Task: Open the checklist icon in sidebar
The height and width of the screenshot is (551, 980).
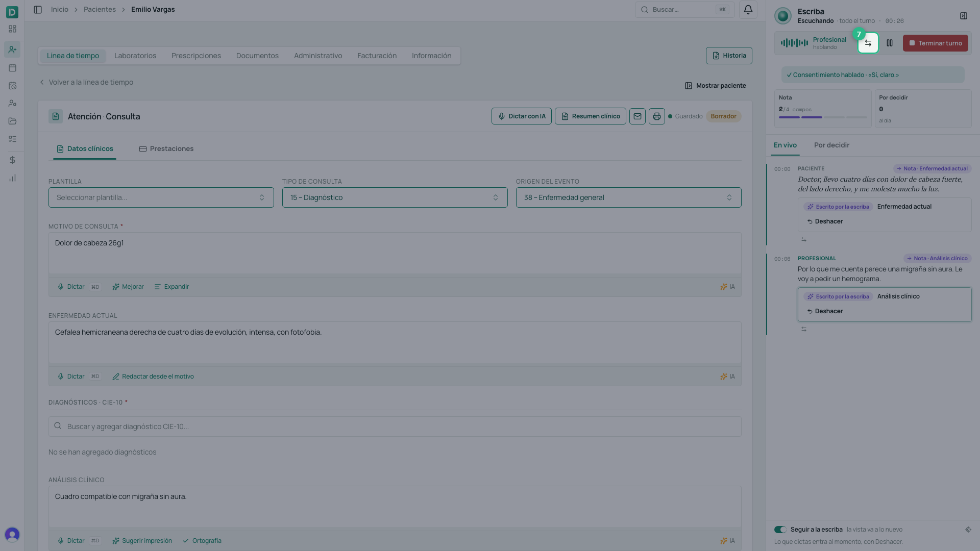Action: [x=12, y=139]
